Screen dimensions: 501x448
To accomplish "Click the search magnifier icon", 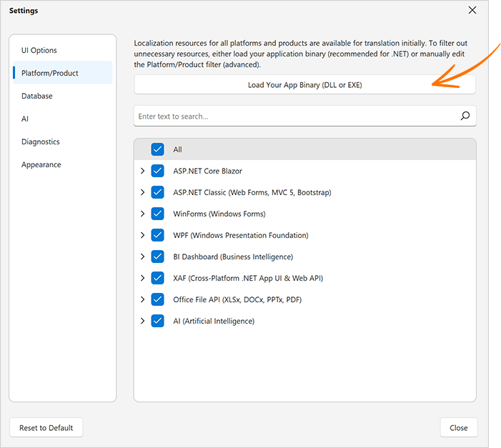I will [x=465, y=116].
